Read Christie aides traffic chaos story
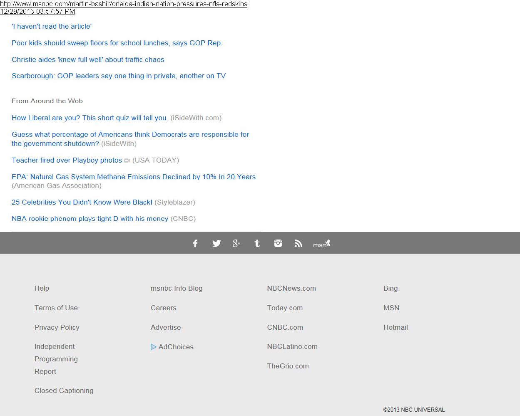This screenshot has width=520, height=420. pyautogui.click(x=88, y=59)
